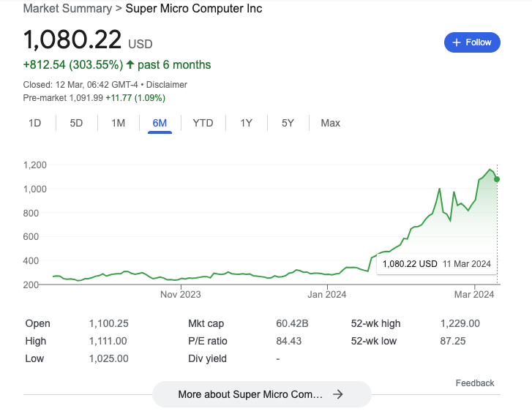Show the 1Y chart range

(247, 123)
